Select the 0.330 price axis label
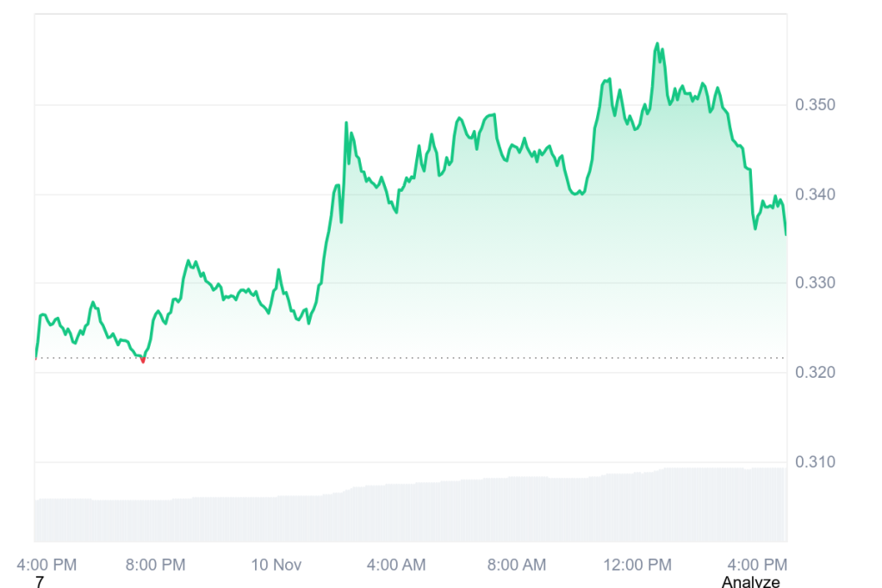The height and width of the screenshot is (588, 882). pos(813,283)
